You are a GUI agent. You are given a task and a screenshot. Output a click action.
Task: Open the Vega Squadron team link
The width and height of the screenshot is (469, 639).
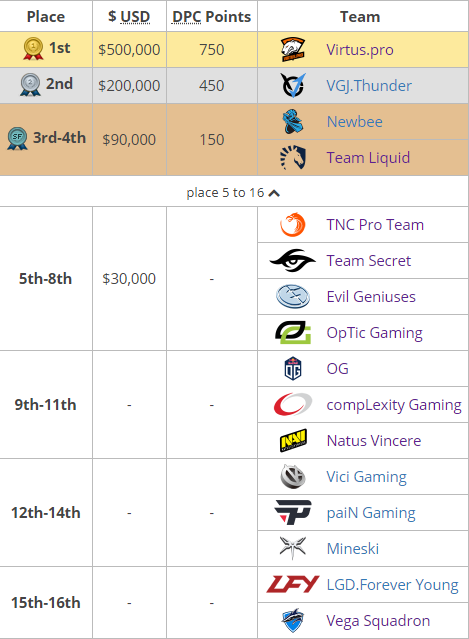[x=378, y=621]
